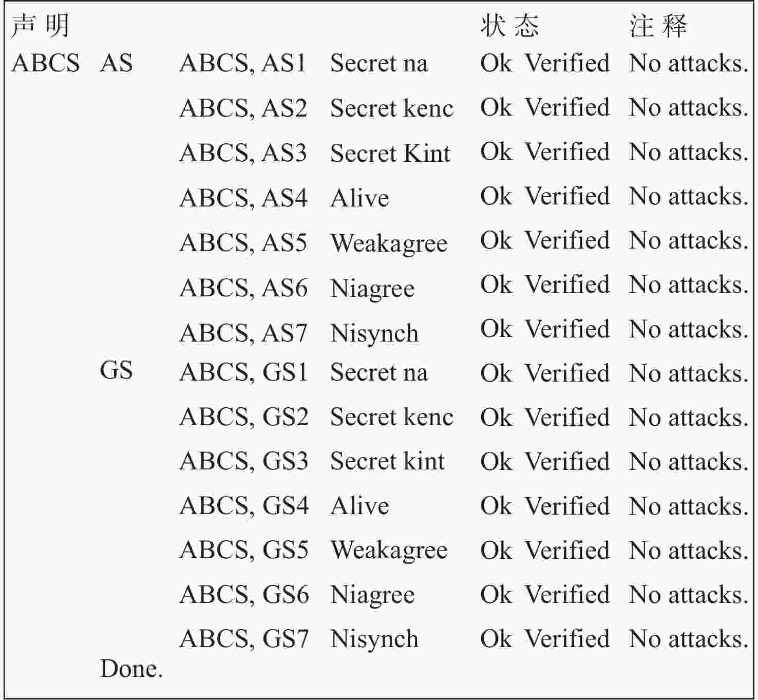The image size is (758, 700).
Task: Click the 声明 column header
Action: click(x=40, y=26)
